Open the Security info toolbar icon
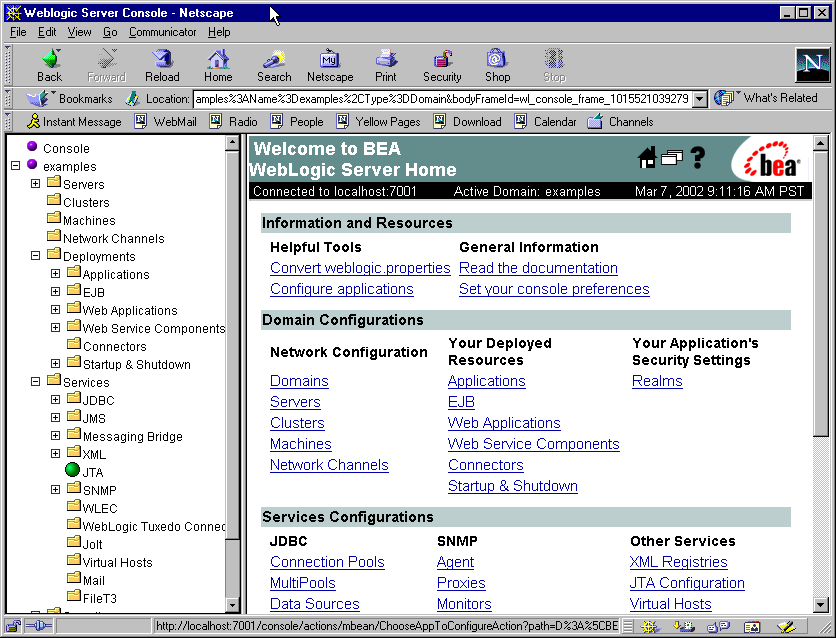Image resolution: width=836 pixels, height=638 pixels. coord(442,66)
